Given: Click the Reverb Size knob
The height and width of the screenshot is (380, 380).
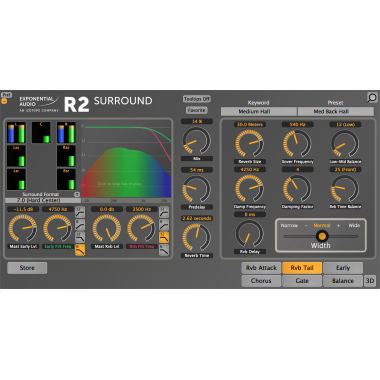Looking at the screenshot, I should pos(249,143).
